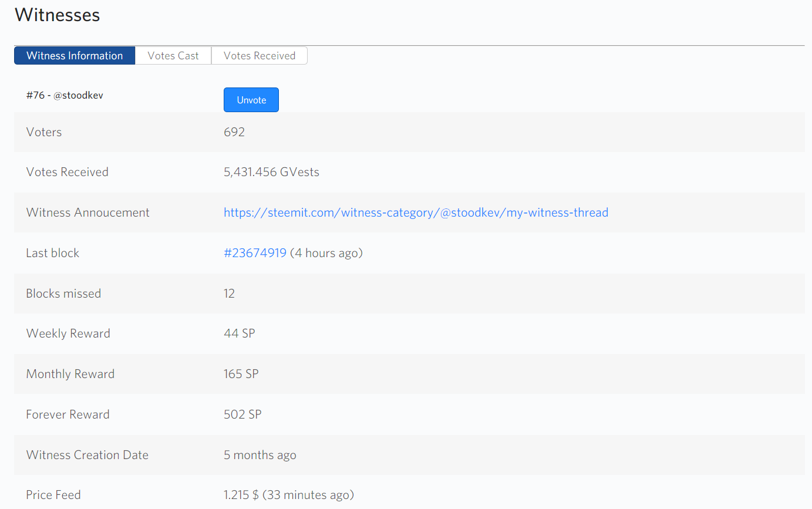The height and width of the screenshot is (509, 812).
Task: Click the '5 months ago' creation date
Action: [260, 455]
